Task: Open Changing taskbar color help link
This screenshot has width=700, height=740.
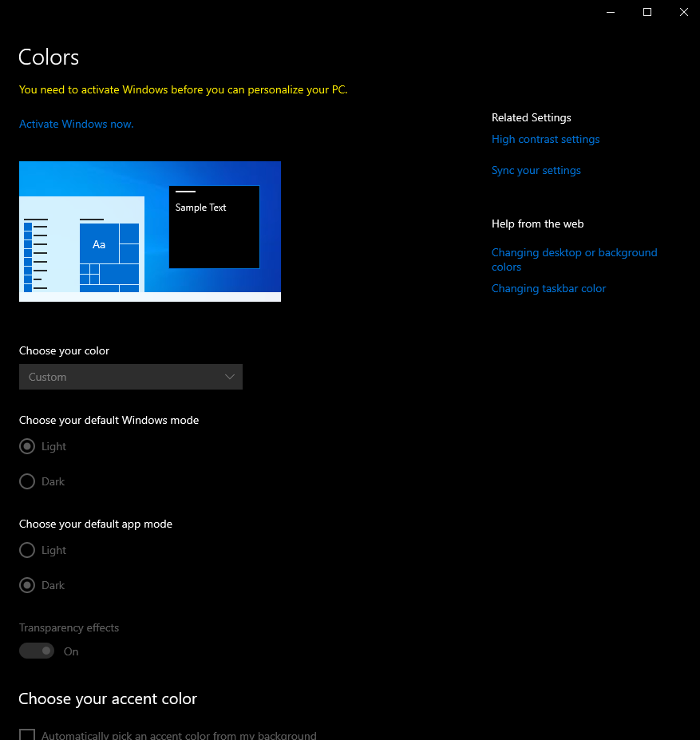Action: click(548, 288)
